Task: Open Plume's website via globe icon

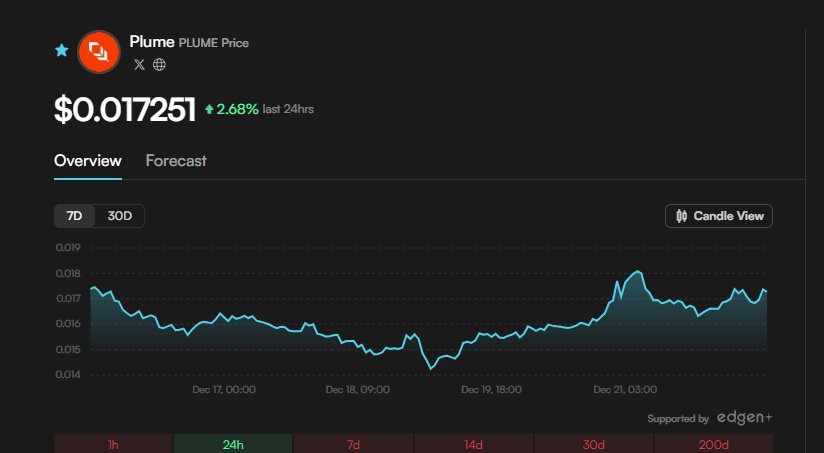Action: [x=159, y=65]
